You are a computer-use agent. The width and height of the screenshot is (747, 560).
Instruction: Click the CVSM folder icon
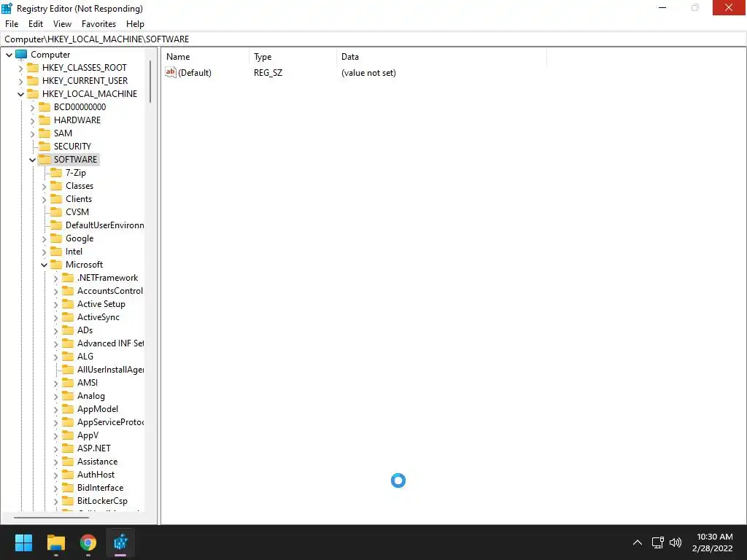(56, 212)
